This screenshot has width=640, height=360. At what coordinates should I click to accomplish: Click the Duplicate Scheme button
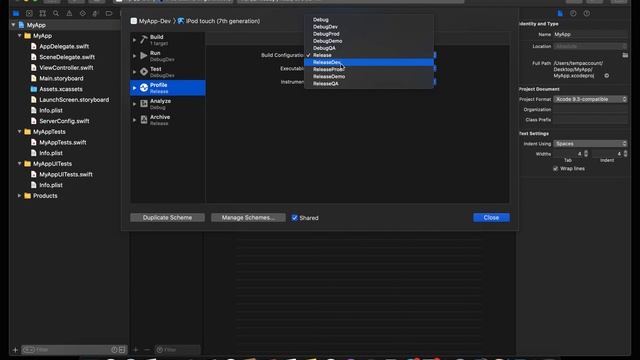click(167, 218)
